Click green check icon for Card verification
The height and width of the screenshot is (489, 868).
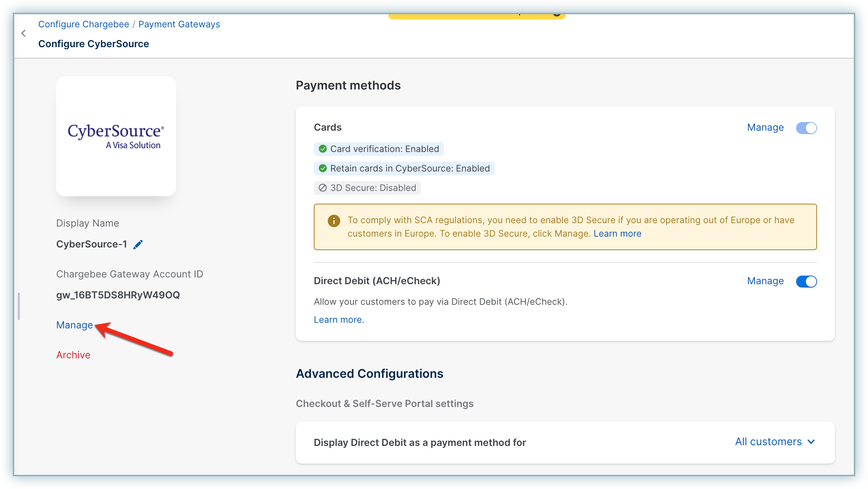[x=322, y=149]
